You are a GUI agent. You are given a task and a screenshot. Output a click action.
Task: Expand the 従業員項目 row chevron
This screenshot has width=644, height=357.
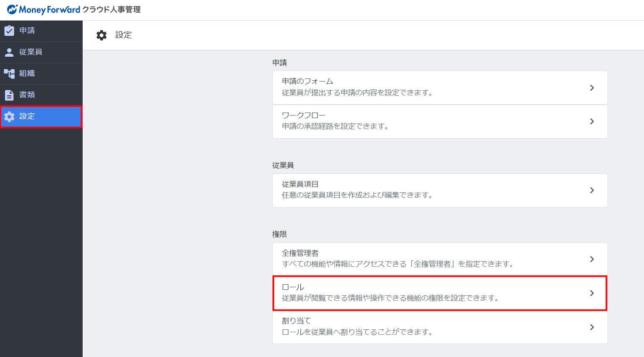pos(592,190)
